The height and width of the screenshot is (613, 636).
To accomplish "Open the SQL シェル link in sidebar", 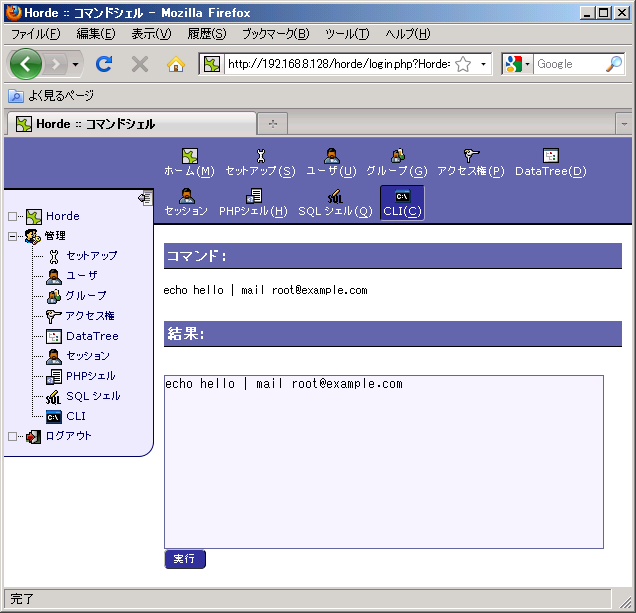I will 93,396.
